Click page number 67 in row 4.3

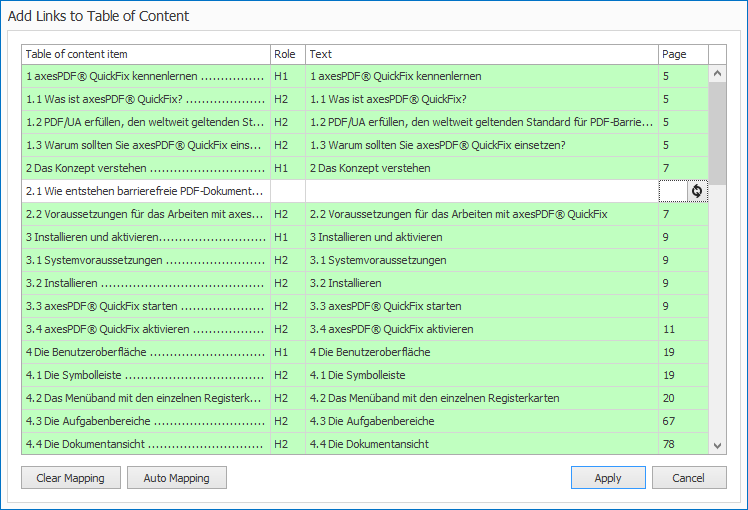tap(684, 421)
